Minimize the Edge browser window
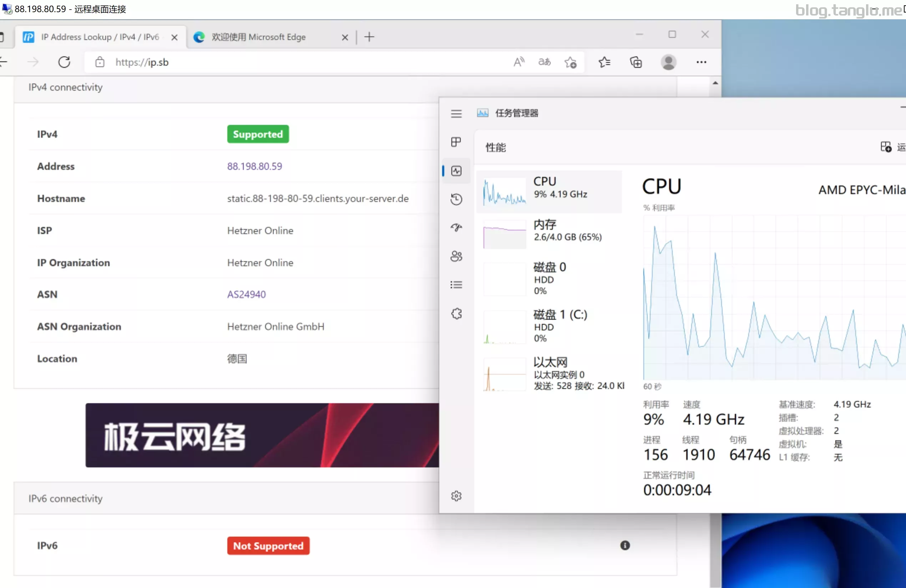 click(639, 34)
